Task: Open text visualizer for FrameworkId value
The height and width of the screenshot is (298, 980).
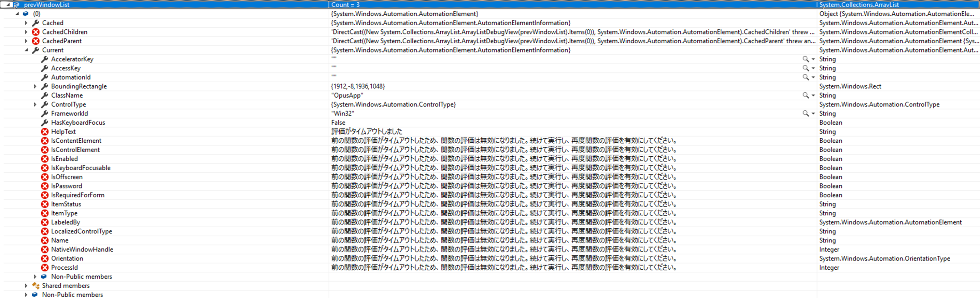Action: tap(806, 113)
